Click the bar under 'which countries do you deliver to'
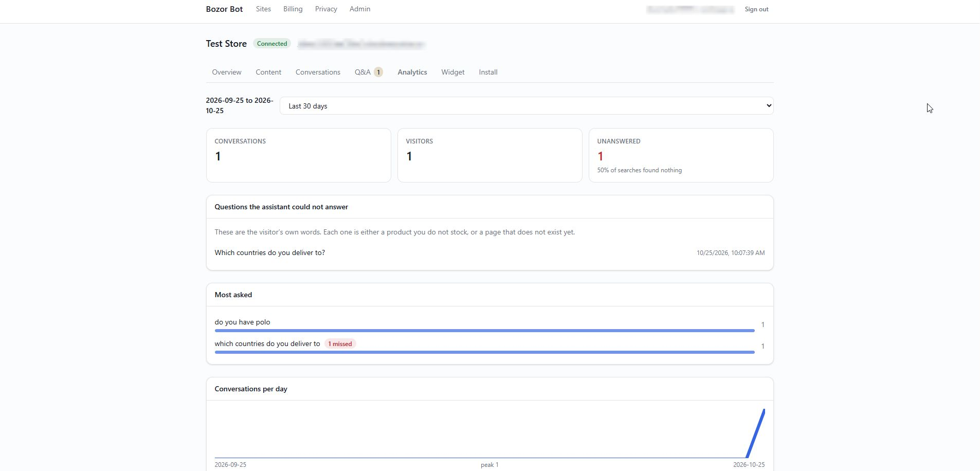Screen dimensions: 980x471 tap(484, 352)
